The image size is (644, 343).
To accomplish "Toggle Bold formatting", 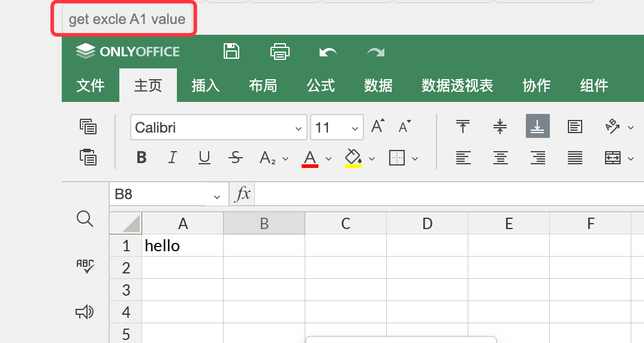I will (142, 157).
